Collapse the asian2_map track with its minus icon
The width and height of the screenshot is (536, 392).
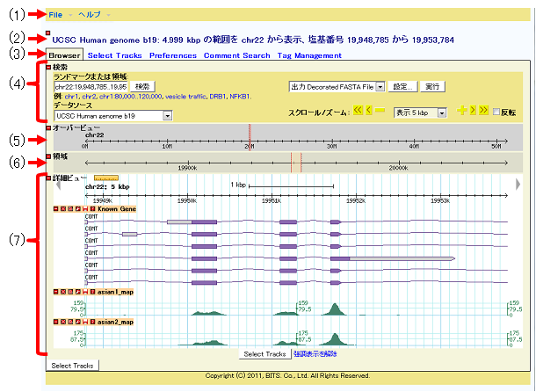(55, 322)
